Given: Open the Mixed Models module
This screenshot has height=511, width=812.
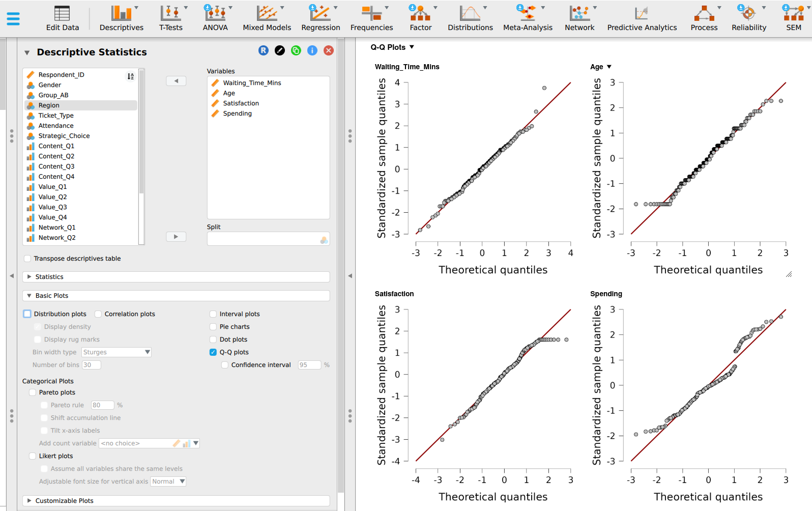Looking at the screenshot, I should pos(267,18).
